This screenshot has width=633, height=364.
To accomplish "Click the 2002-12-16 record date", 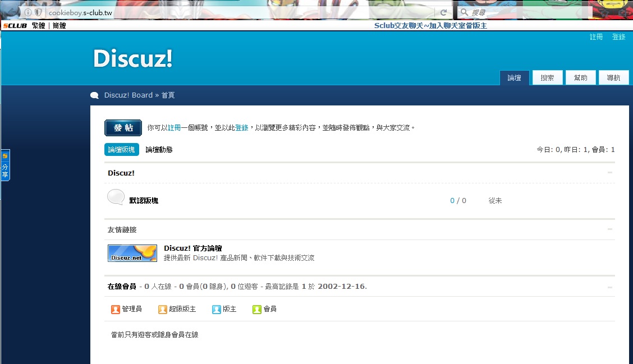I will pos(342,287).
